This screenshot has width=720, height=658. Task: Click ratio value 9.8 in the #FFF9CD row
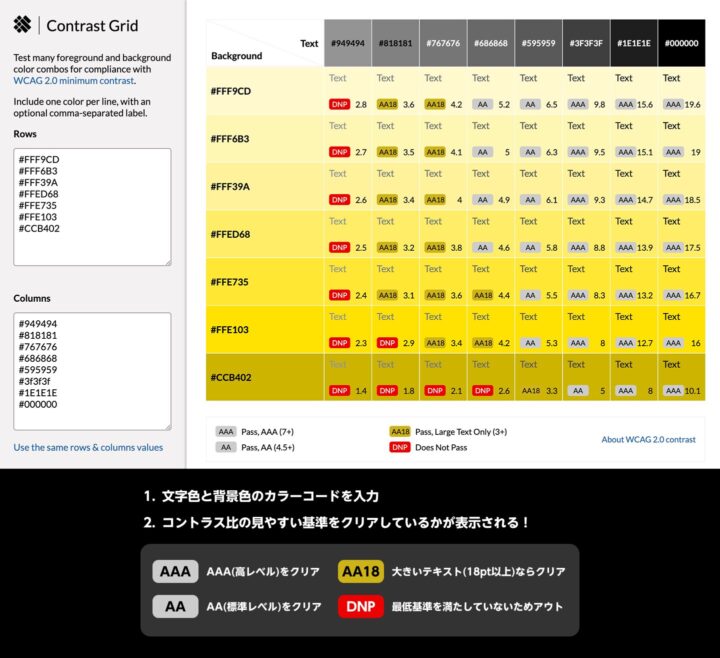coord(599,105)
